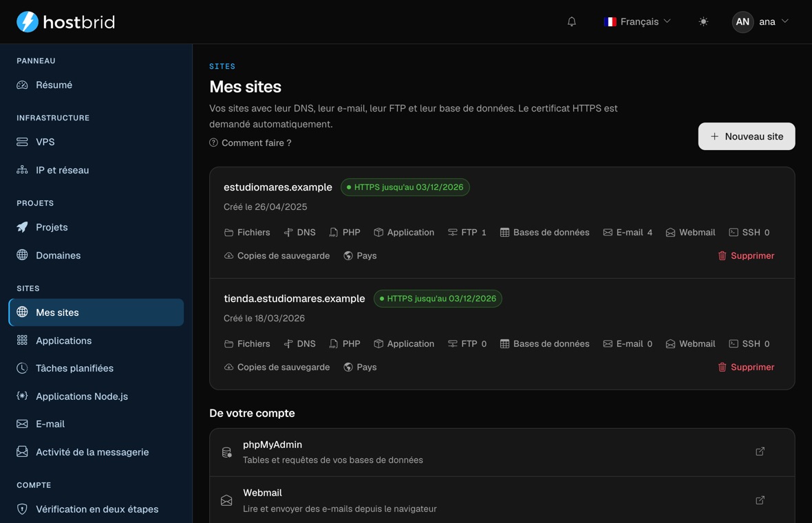The image size is (812, 523).
Task: Click the E-mail envelope icon in sidebar
Action: click(22, 424)
